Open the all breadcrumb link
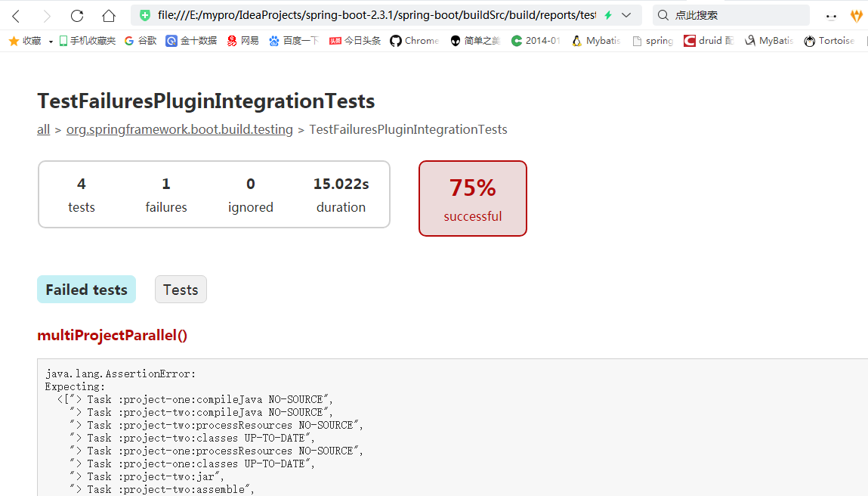Image resolution: width=868 pixels, height=496 pixels. (x=43, y=129)
